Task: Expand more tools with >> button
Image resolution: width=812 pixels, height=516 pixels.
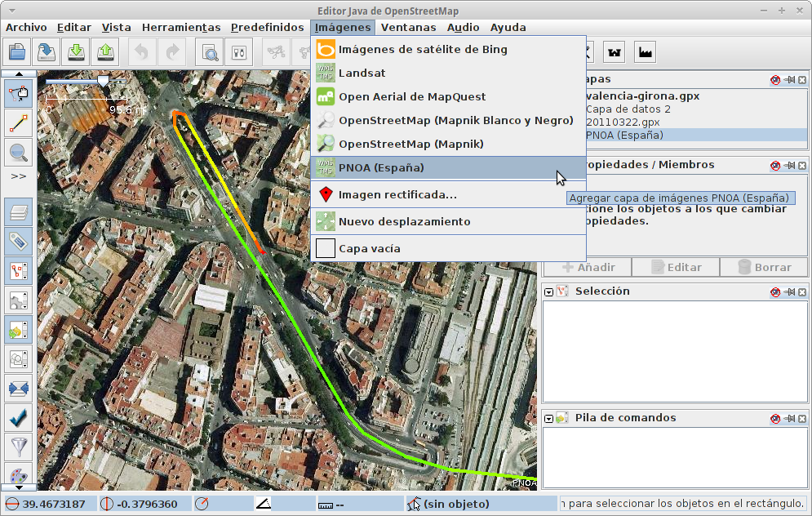Action: 19,176
